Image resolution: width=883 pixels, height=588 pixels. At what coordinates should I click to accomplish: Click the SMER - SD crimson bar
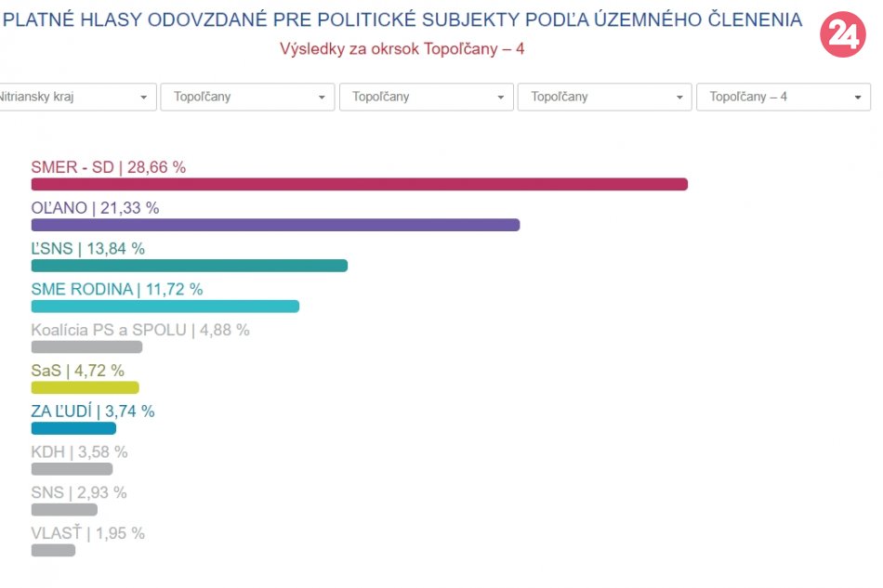359,184
